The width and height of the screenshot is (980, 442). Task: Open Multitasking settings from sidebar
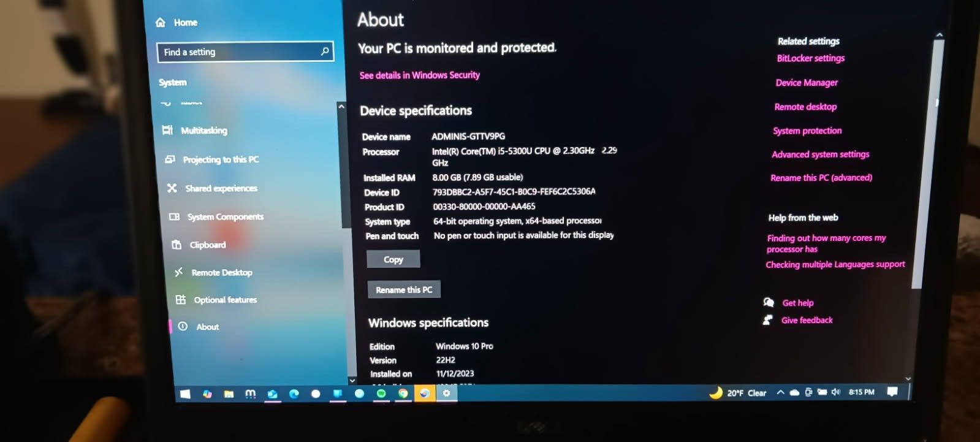click(203, 131)
